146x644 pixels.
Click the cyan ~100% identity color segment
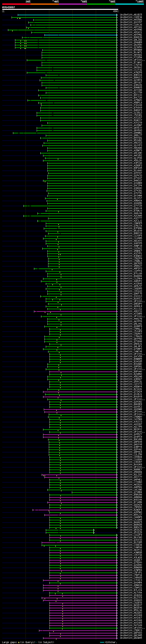pyautogui.click(x=130, y=4)
